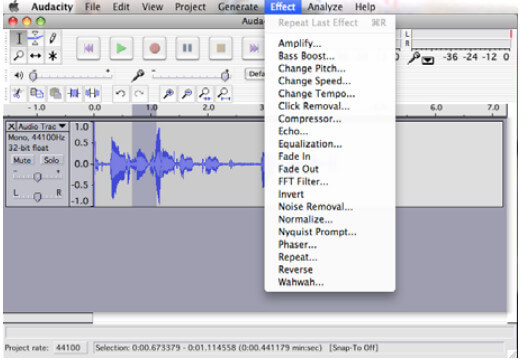The image size is (521, 364).
Task: Select the Multi-tool asterisk icon
Action: pyautogui.click(x=52, y=55)
